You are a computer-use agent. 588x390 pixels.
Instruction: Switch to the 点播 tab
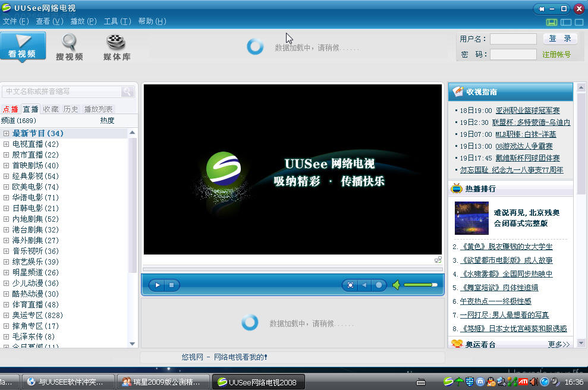(x=10, y=109)
